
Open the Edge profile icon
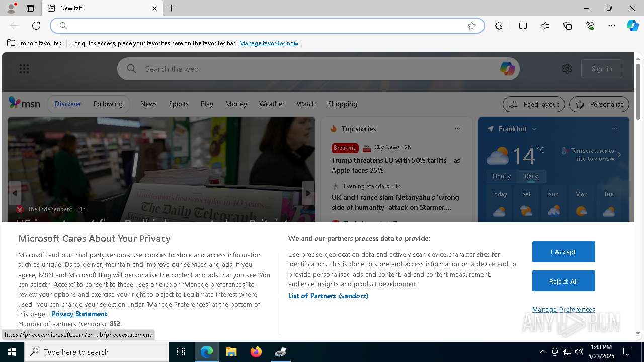(x=11, y=8)
